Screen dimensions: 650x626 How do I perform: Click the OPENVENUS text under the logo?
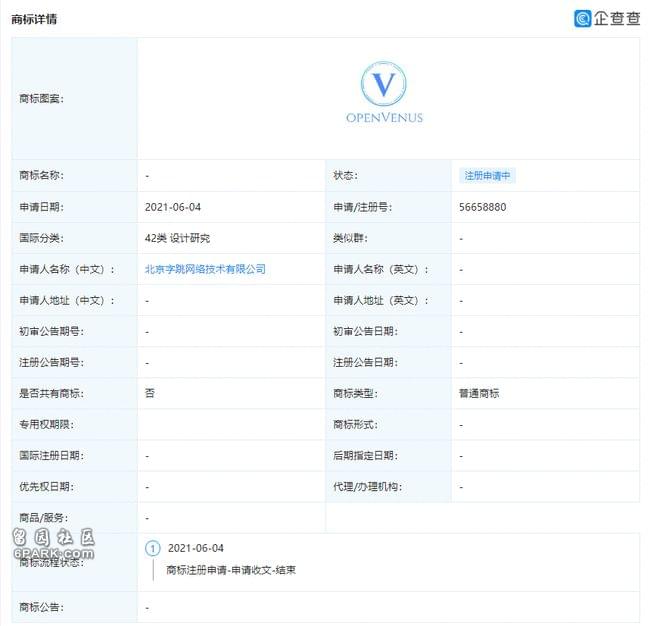pos(384,118)
